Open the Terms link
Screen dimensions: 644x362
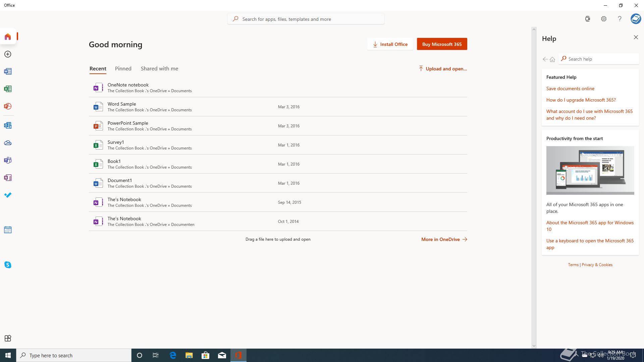(573, 265)
